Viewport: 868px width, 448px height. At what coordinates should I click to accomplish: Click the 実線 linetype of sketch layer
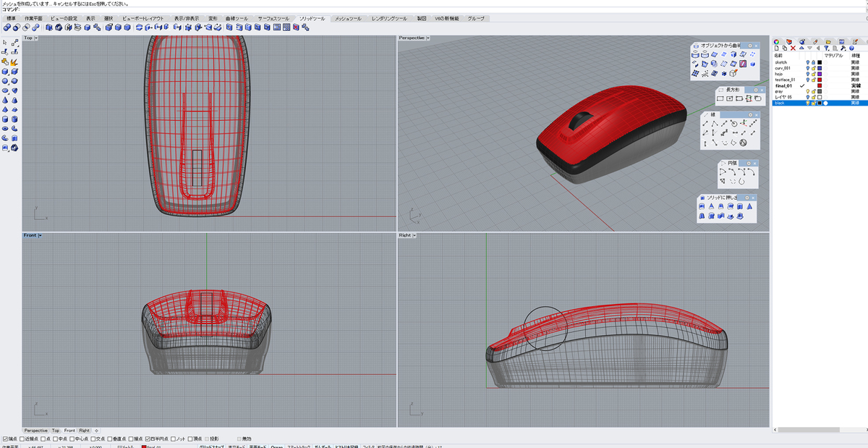click(x=854, y=62)
